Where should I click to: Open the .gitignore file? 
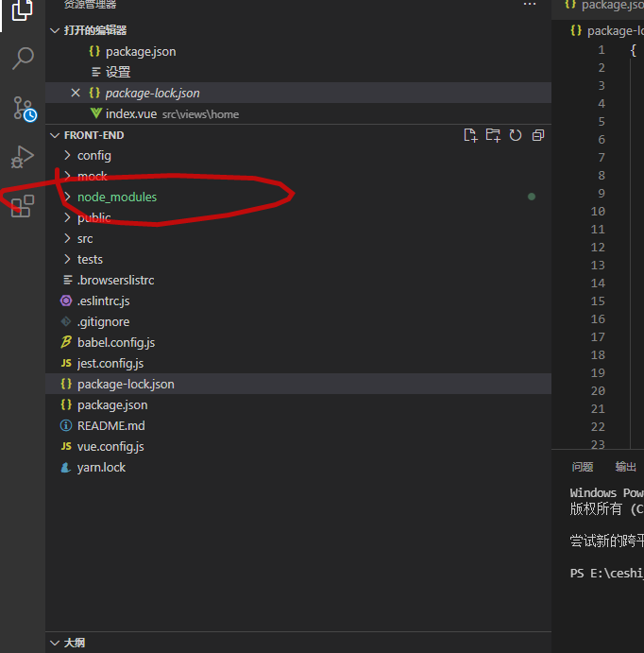point(298,322)
